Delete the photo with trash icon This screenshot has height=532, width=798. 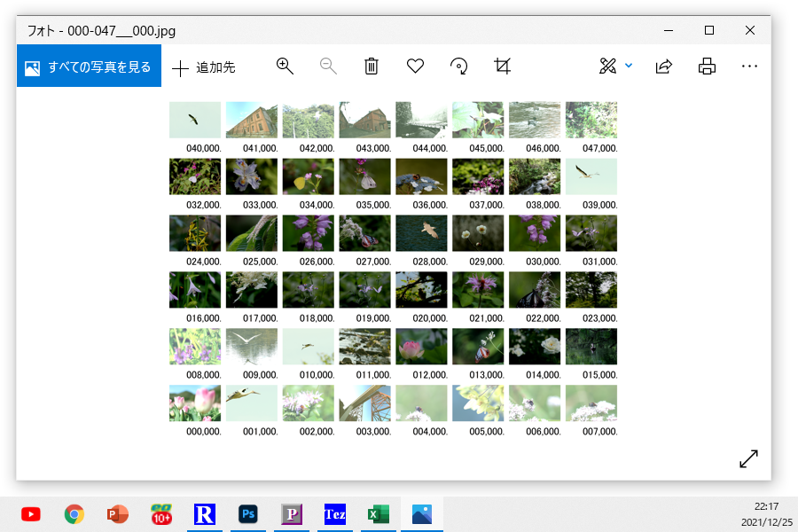click(372, 66)
